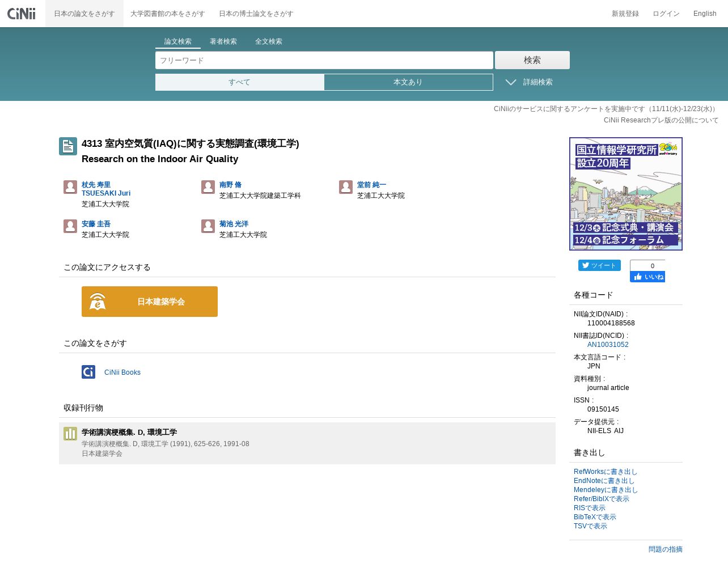Click author avatar icon next to 杖先 寿里
The width and height of the screenshot is (728, 572).
pyautogui.click(x=70, y=187)
